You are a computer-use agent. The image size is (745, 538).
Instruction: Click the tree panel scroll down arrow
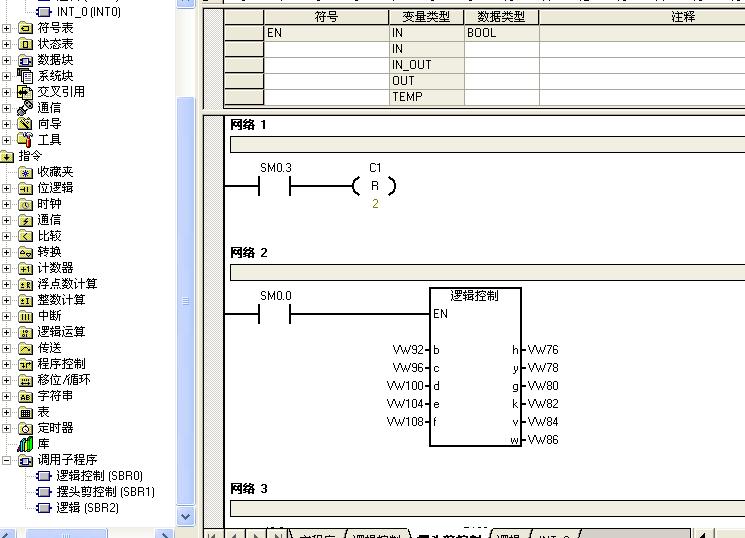[x=185, y=517]
